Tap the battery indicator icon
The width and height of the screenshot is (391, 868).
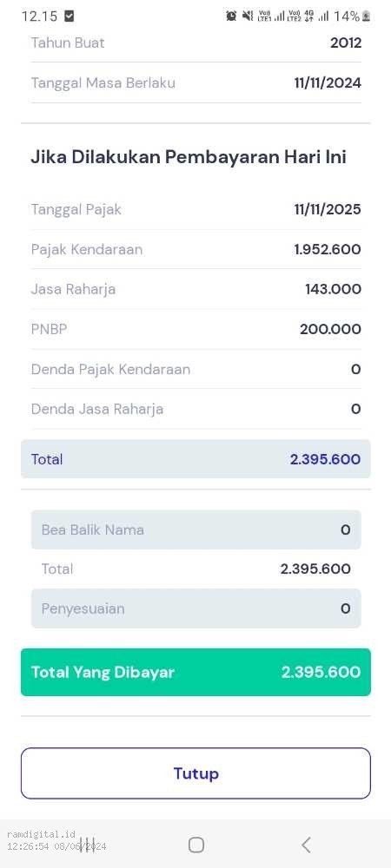pos(366,16)
